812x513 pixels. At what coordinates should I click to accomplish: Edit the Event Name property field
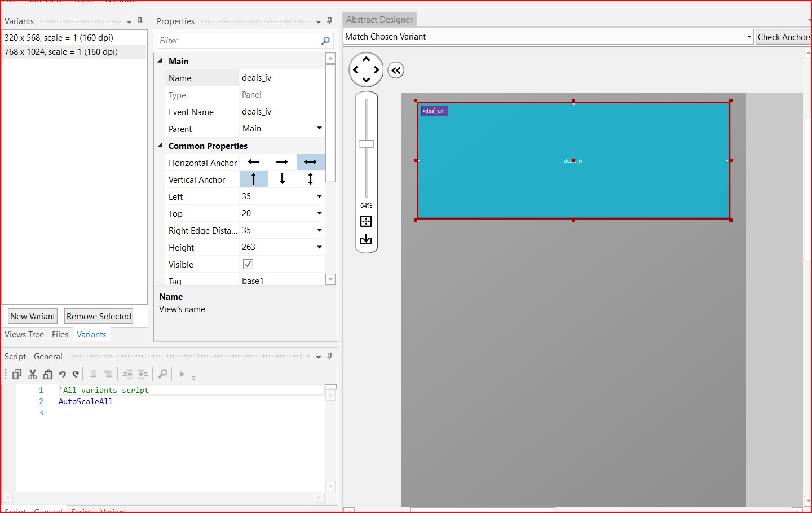pos(282,112)
